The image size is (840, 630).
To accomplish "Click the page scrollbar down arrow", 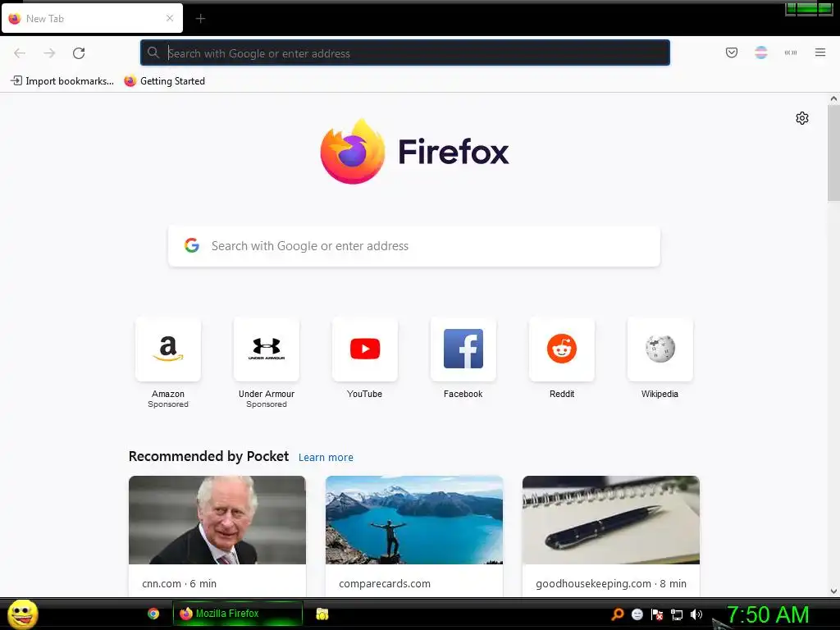I will point(833,591).
